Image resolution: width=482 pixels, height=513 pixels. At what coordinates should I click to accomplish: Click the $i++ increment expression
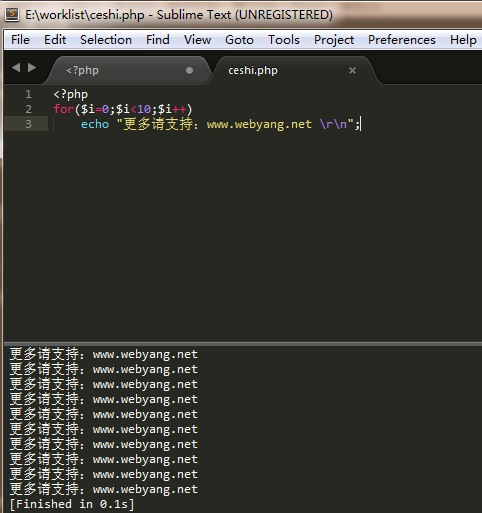[172, 109]
